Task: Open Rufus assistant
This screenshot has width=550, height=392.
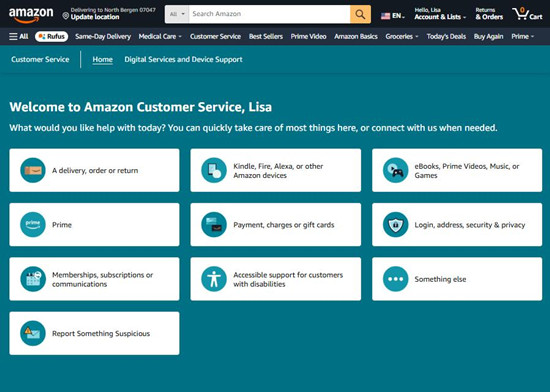Action: coord(52,36)
